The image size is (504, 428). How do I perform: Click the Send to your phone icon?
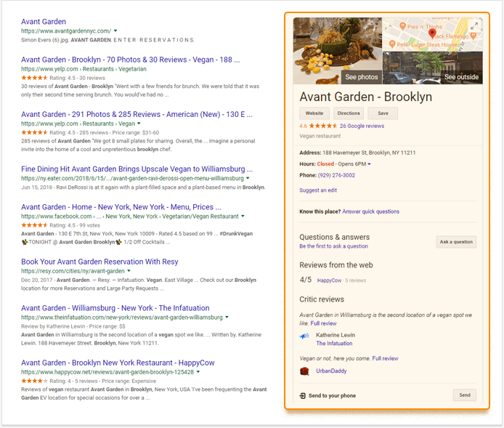pyautogui.click(x=302, y=395)
